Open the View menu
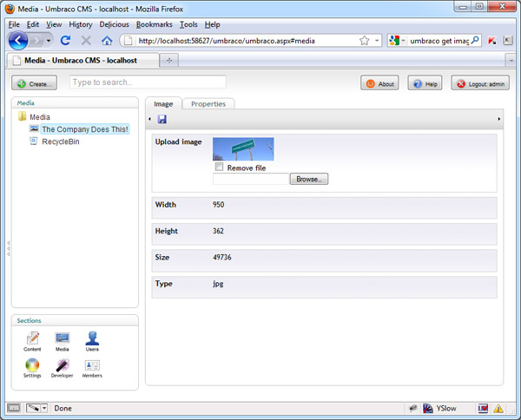 coord(54,24)
